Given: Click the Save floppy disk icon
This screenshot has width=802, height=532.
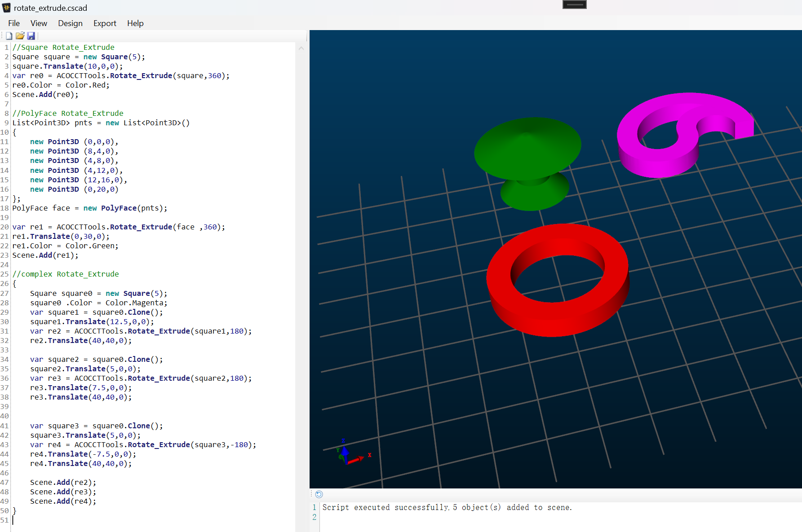Looking at the screenshot, I should 31,36.
